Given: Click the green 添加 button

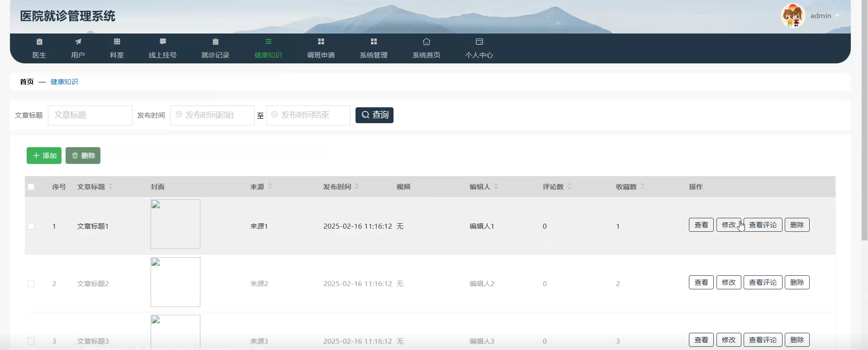Looking at the screenshot, I should click(x=44, y=155).
